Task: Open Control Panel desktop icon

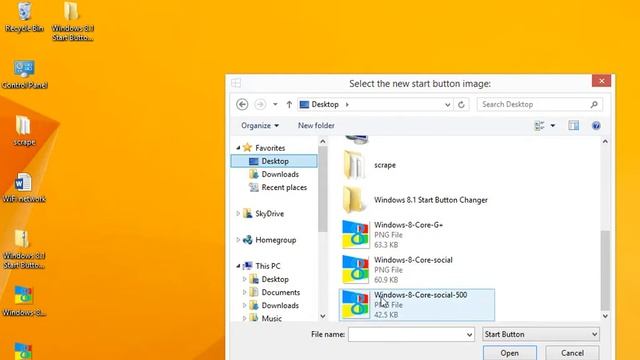Action: point(24,74)
